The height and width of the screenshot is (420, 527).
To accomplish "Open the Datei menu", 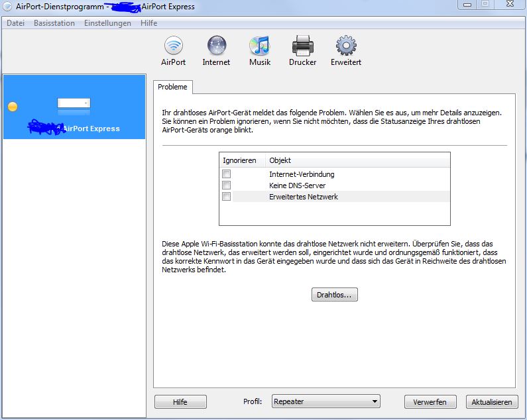I will pos(15,23).
